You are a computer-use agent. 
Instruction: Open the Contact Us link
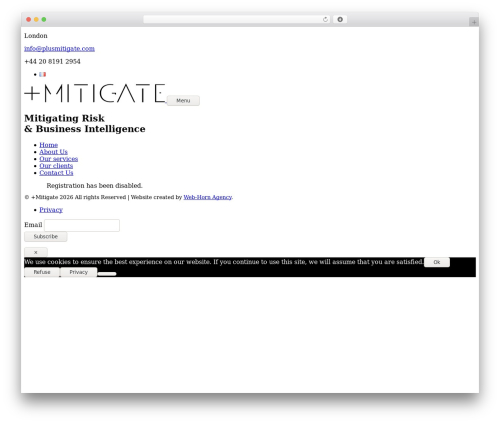(56, 173)
